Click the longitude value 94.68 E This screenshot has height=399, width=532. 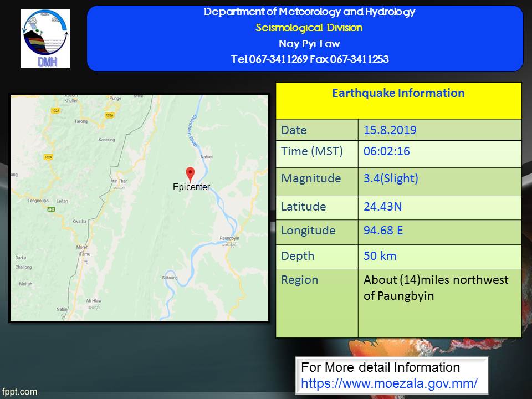point(383,231)
